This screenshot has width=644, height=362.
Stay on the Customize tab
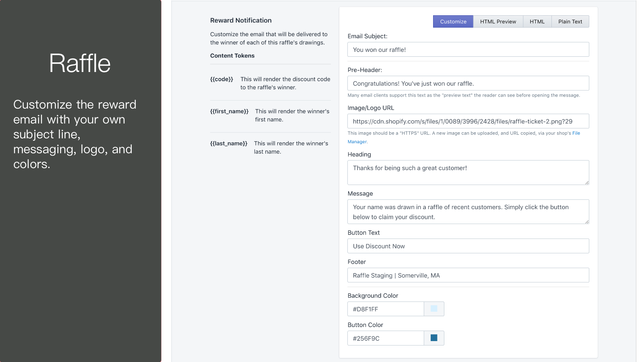(x=453, y=21)
